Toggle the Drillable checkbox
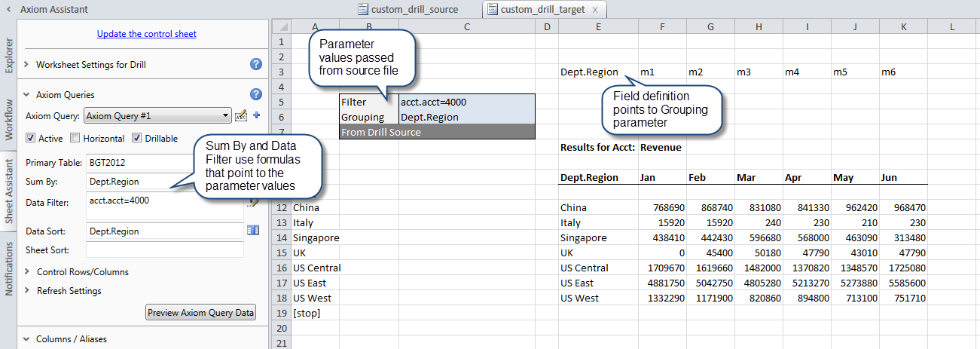980x349 pixels. 137,139
